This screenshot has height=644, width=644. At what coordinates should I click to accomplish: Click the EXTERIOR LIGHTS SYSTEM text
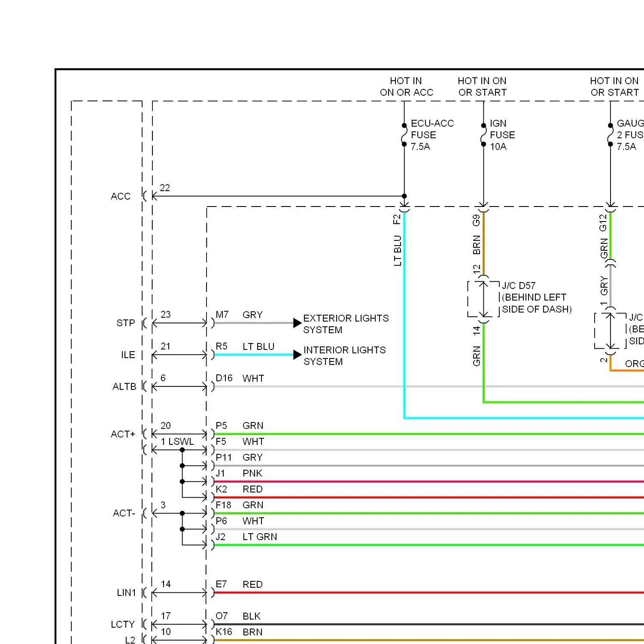(346, 324)
